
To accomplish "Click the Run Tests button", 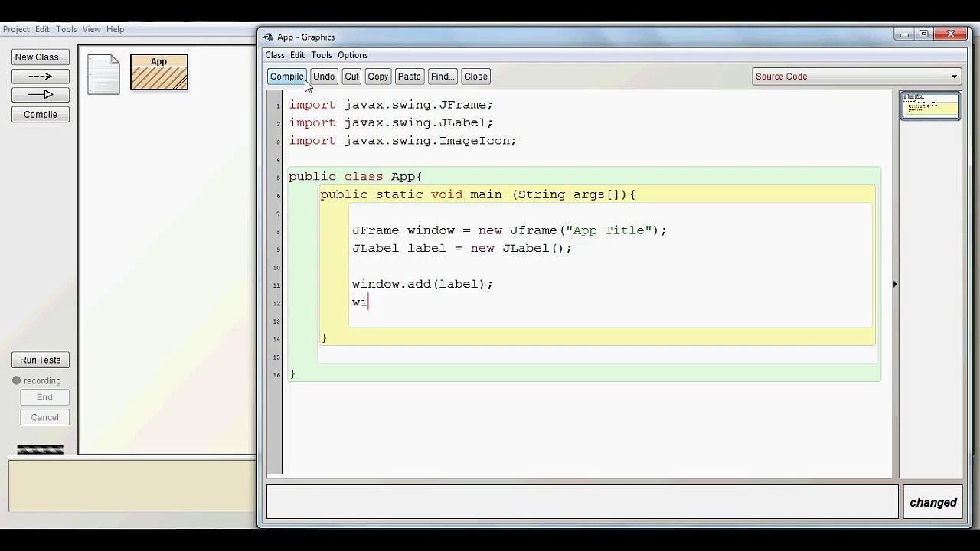I will [41, 360].
